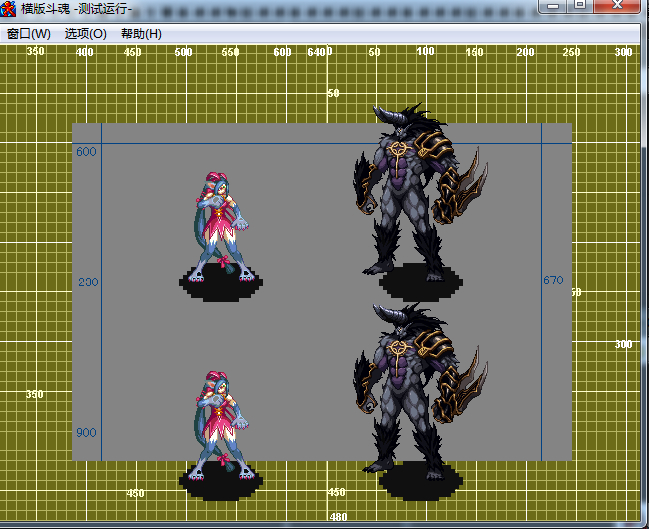Open the 帮助(H) menu

tap(141, 34)
